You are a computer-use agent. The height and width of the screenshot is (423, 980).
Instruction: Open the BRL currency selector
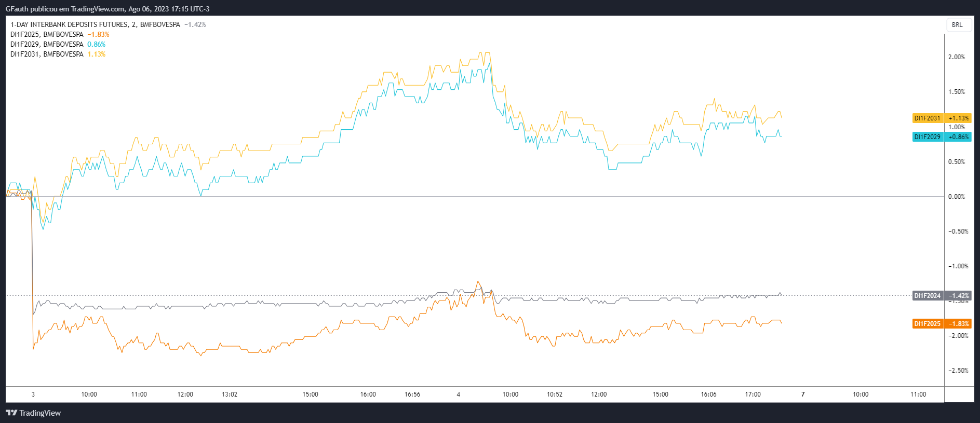pos(958,25)
